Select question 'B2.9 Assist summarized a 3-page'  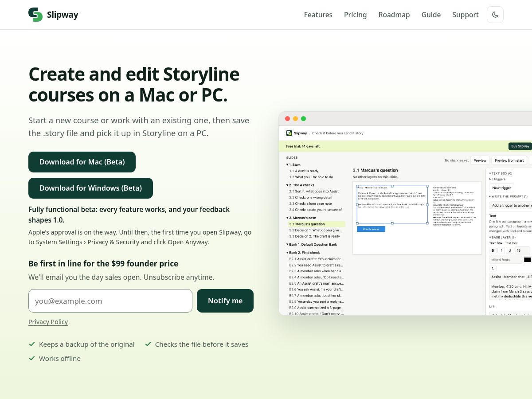(x=316, y=307)
